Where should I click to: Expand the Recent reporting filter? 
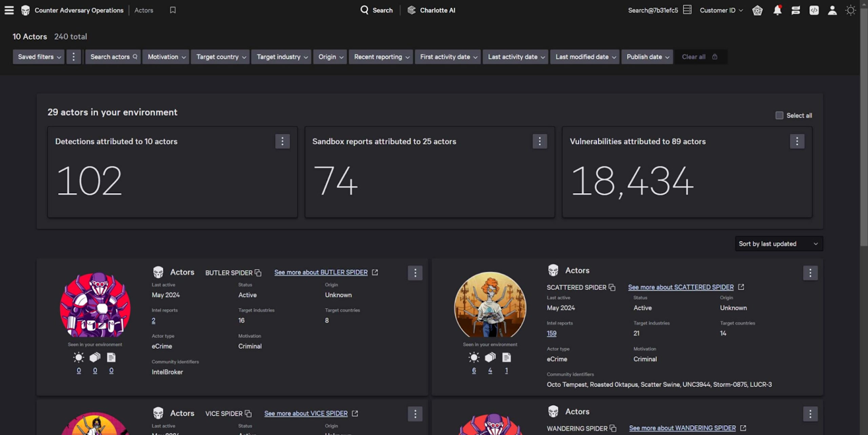pos(381,57)
